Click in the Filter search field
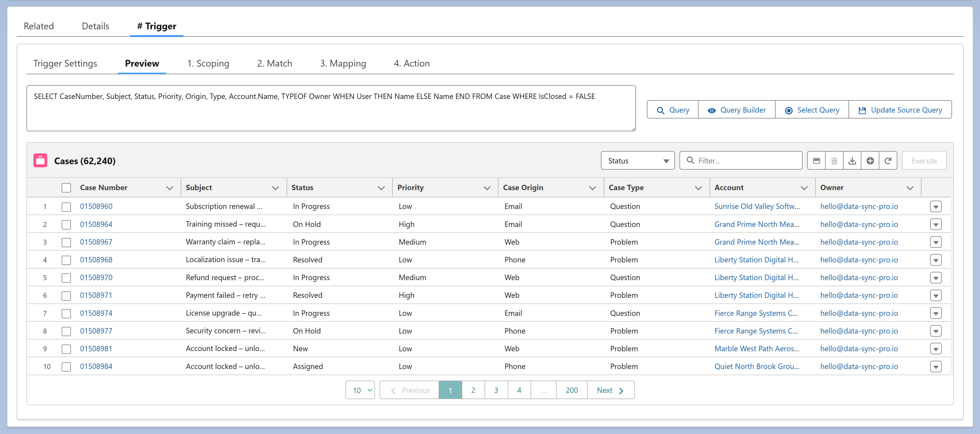 click(741, 161)
